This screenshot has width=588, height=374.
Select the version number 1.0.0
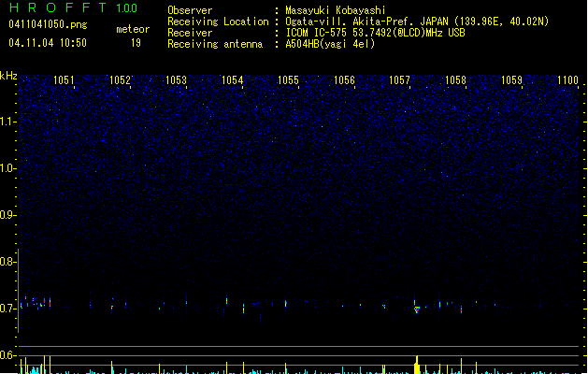[127, 7]
